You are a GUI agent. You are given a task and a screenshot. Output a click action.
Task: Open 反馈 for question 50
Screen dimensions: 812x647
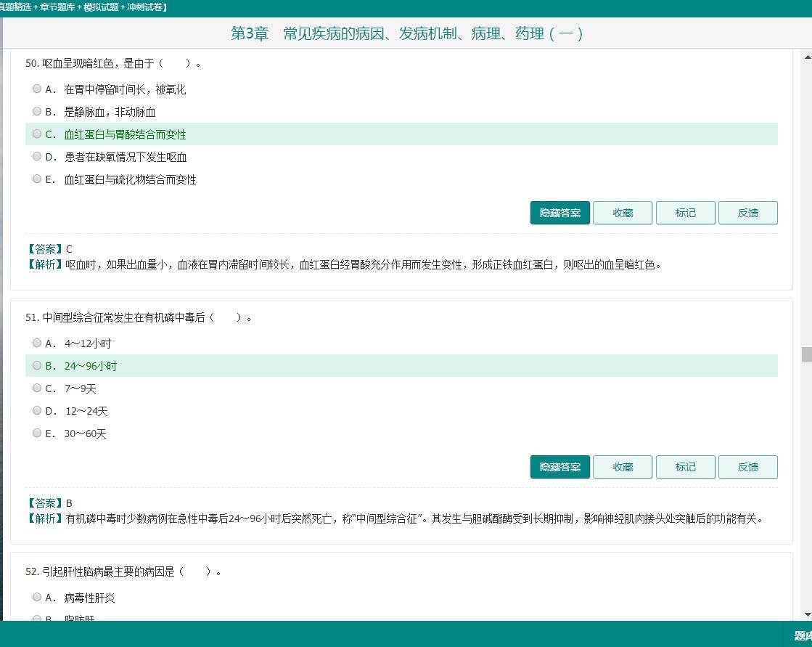tap(747, 213)
